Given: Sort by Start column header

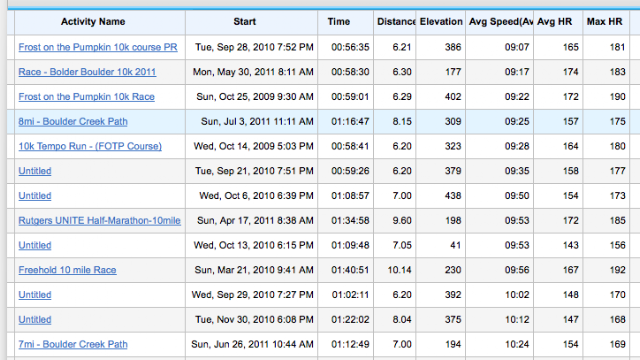Looking at the screenshot, I should click(x=244, y=22).
